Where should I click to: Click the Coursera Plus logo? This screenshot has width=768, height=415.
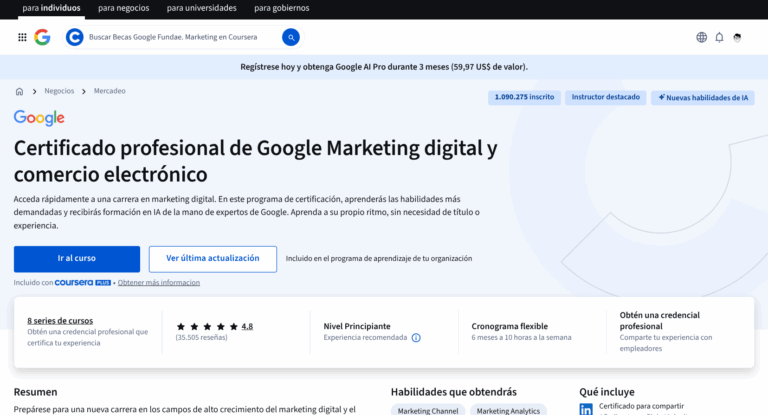83,283
